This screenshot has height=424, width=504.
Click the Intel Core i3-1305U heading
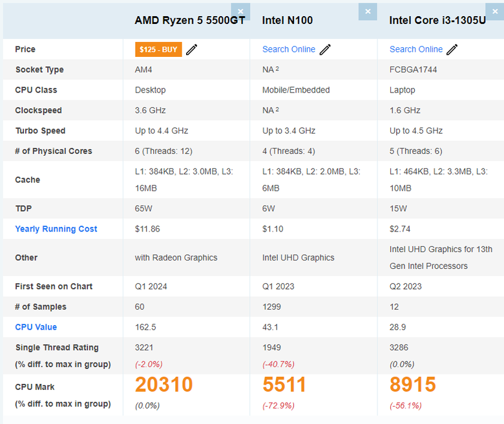(437, 20)
